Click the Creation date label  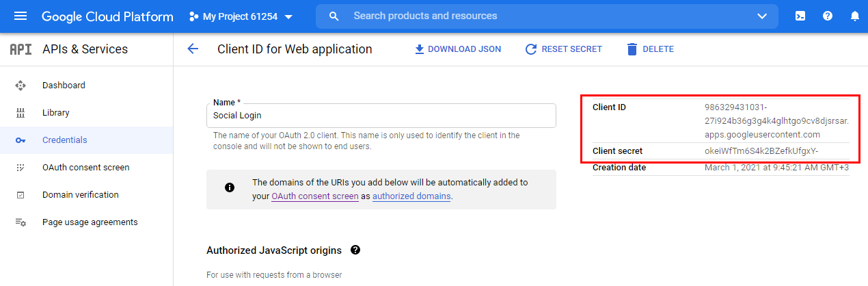[619, 168]
